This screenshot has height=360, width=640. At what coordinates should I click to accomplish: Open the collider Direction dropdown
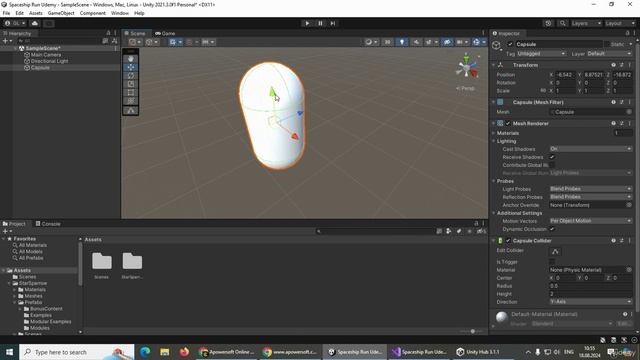tap(591, 302)
